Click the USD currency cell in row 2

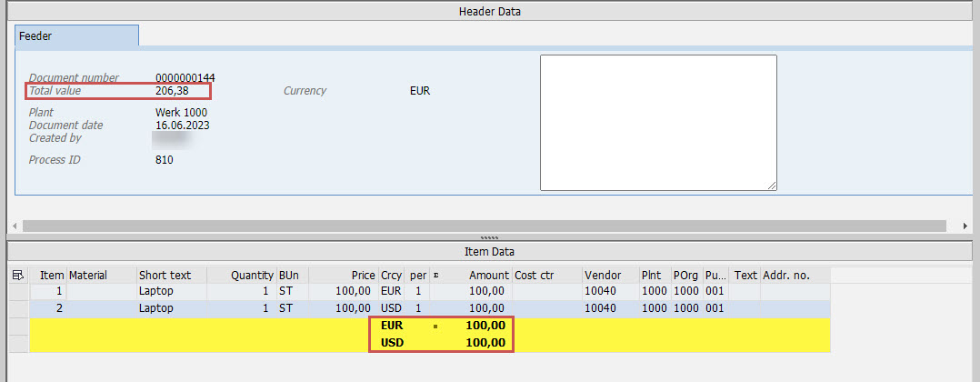[x=392, y=308]
